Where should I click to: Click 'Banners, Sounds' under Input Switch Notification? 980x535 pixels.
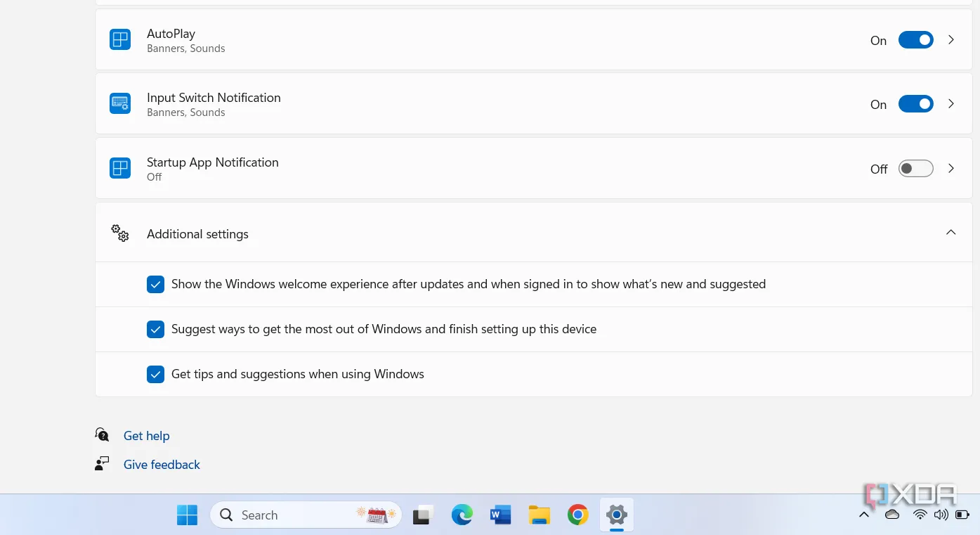click(186, 112)
